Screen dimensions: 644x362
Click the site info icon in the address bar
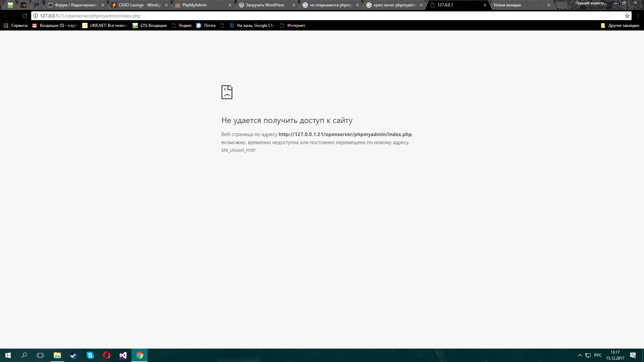pos(36,16)
